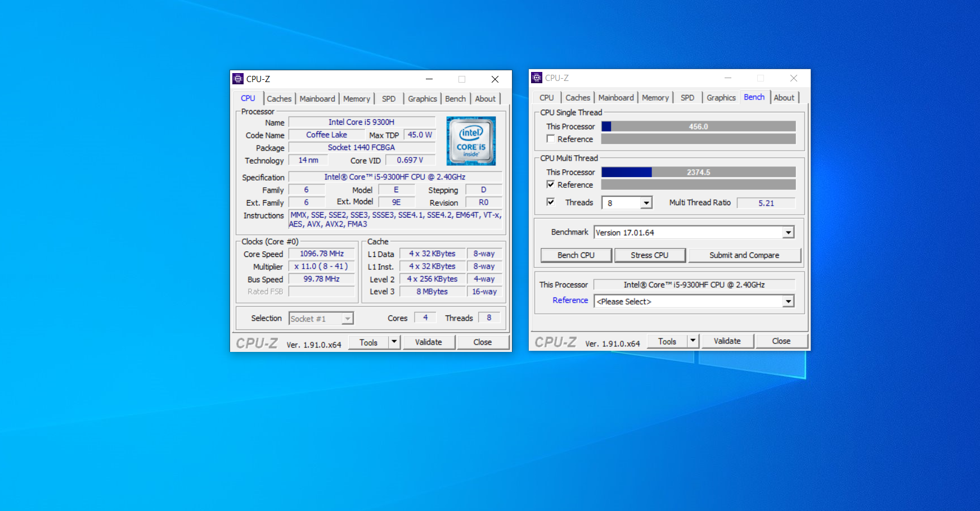Switch to Caches tab in left window
Image resolution: width=980 pixels, height=511 pixels.
279,99
